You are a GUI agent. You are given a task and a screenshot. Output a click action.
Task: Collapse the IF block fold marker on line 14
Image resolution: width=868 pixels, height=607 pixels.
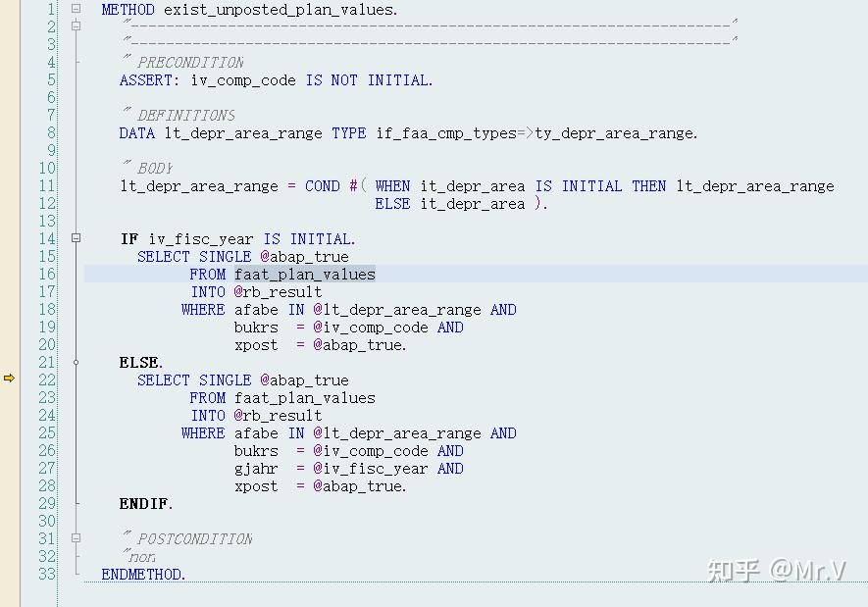pyautogui.click(x=75, y=238)
